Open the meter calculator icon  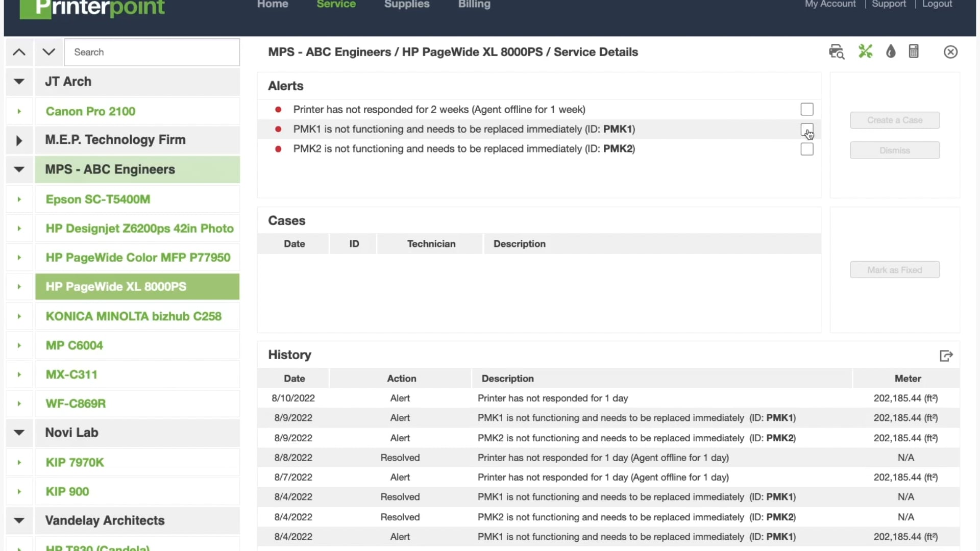(x=914, y=51)
